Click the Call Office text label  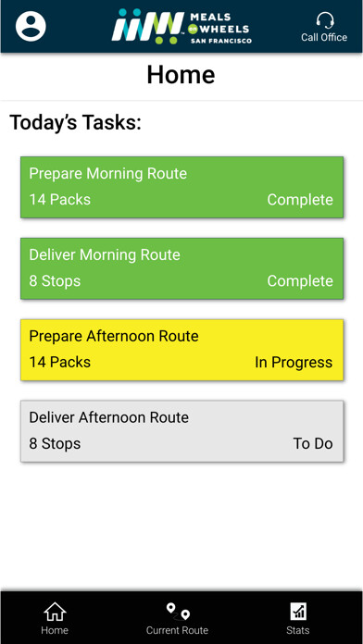[324, 37]
